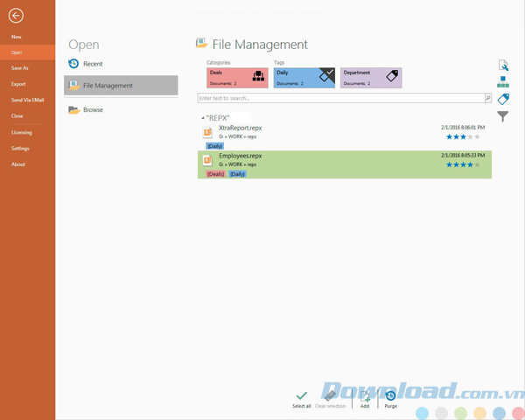This screenshot has width=525, height=420.
Task: Click the Purge icon
Action: click(x=390, y=396)
